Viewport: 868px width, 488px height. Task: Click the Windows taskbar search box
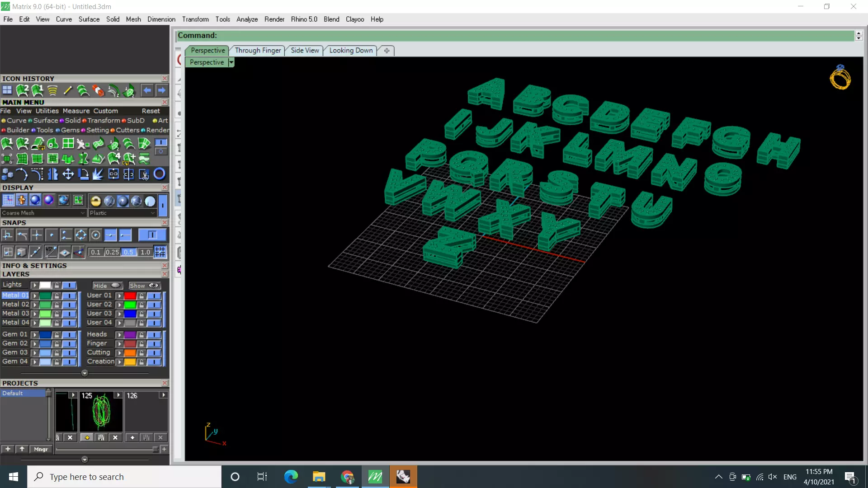coord(124,477)
